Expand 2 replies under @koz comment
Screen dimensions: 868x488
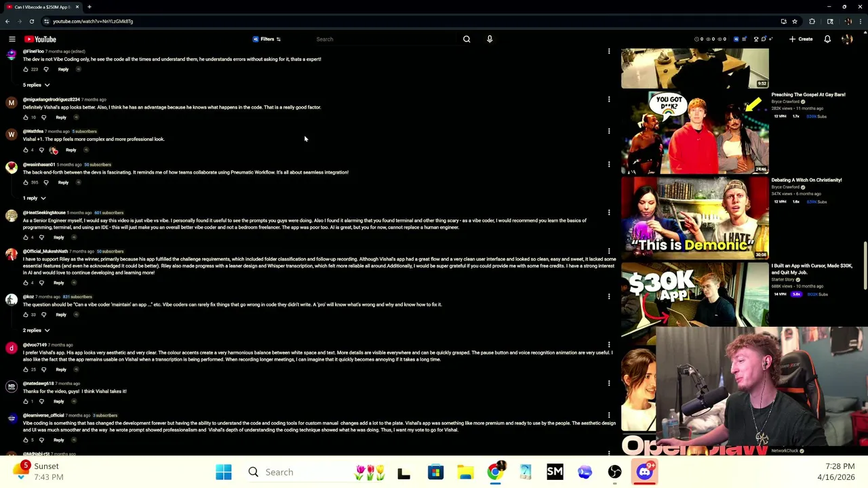[36, 330]
